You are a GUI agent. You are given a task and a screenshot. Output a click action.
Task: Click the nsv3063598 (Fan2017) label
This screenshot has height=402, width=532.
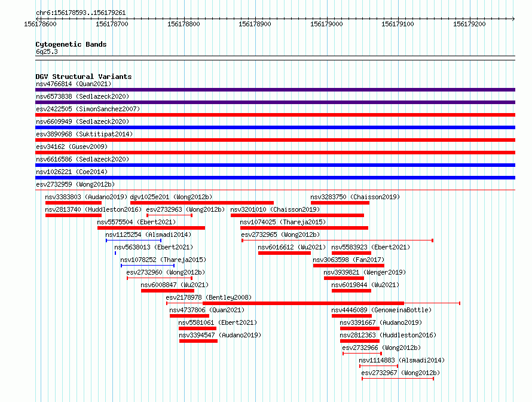pos(348,260)
